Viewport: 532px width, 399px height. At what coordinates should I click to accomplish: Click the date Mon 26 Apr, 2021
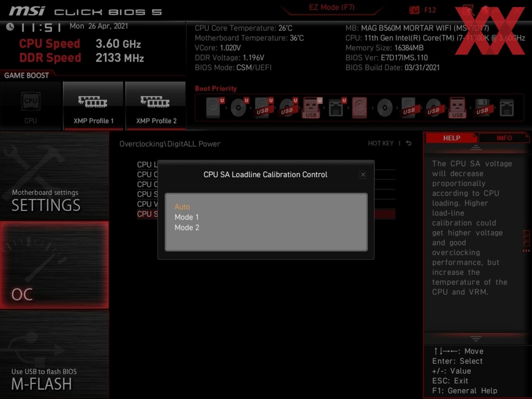pyautogui.click(x=99, y=26)
